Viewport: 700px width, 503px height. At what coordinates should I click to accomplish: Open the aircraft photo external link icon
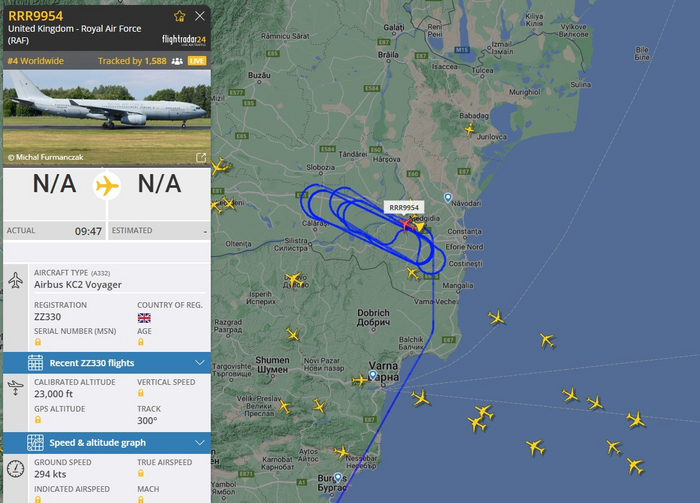201,158
